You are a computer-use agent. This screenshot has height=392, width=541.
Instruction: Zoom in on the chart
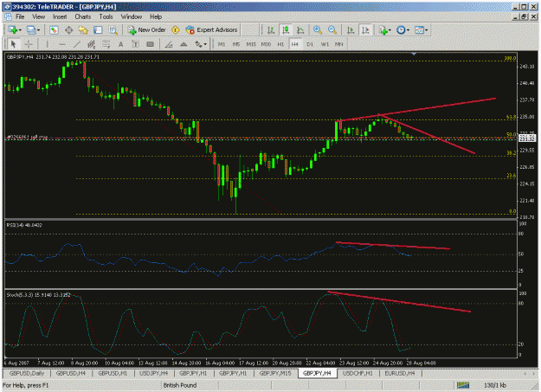318,30
